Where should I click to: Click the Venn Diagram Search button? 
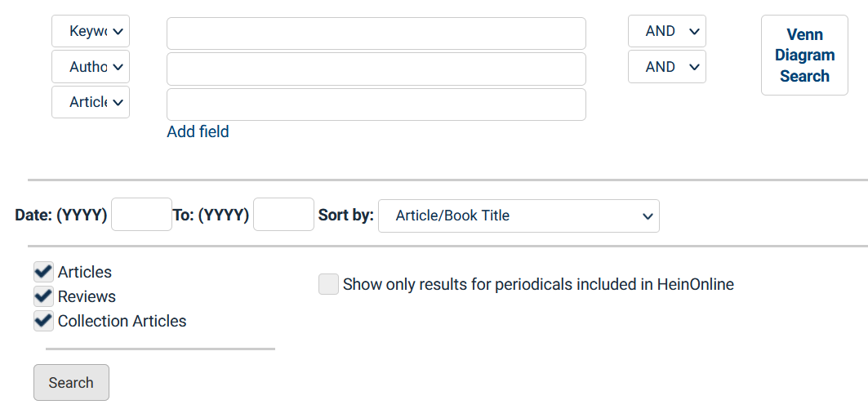(x=804, y=56)
